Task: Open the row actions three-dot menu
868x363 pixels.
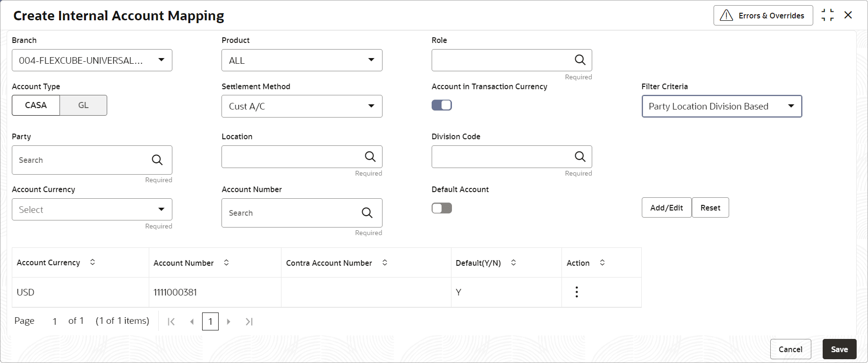Action: coord(577,292)
